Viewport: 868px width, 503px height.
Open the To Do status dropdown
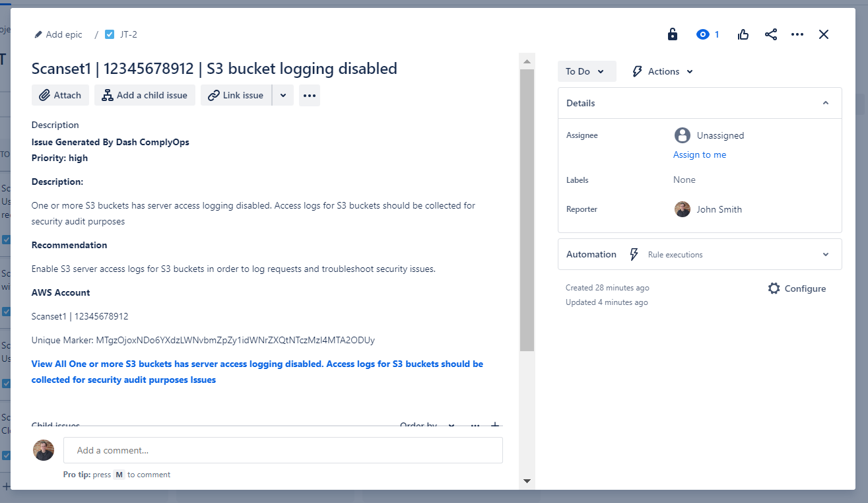pyautogui.click(x=586, y=71)
